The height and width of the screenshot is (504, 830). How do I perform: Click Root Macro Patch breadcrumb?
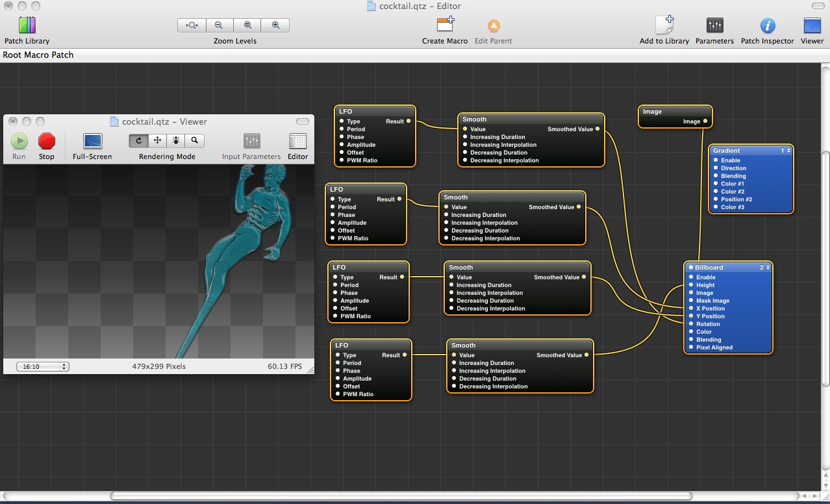point(38,55)
